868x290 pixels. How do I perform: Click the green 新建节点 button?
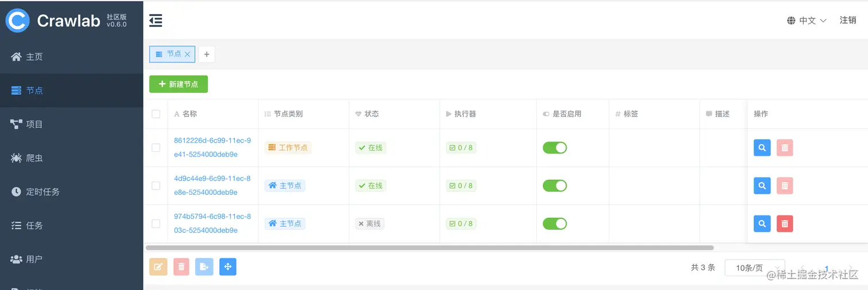(179, 84)
